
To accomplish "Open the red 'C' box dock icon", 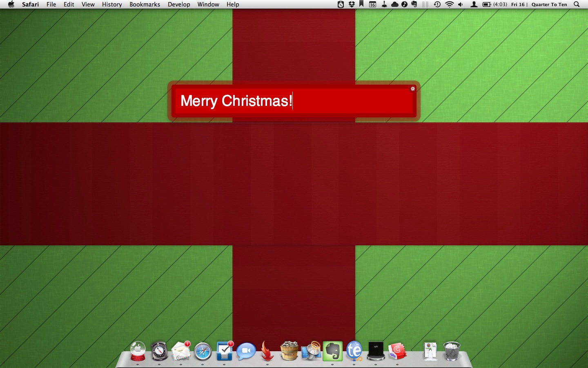I will 397,351.
